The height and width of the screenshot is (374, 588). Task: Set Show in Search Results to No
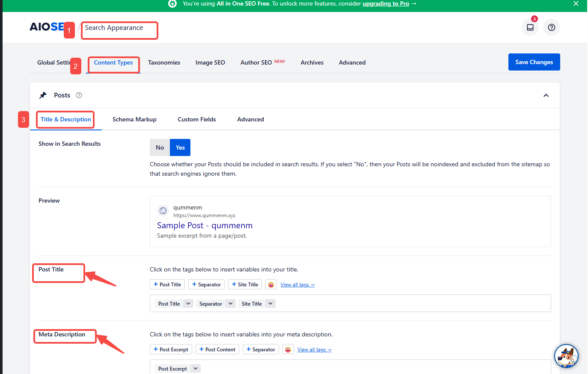160,147
